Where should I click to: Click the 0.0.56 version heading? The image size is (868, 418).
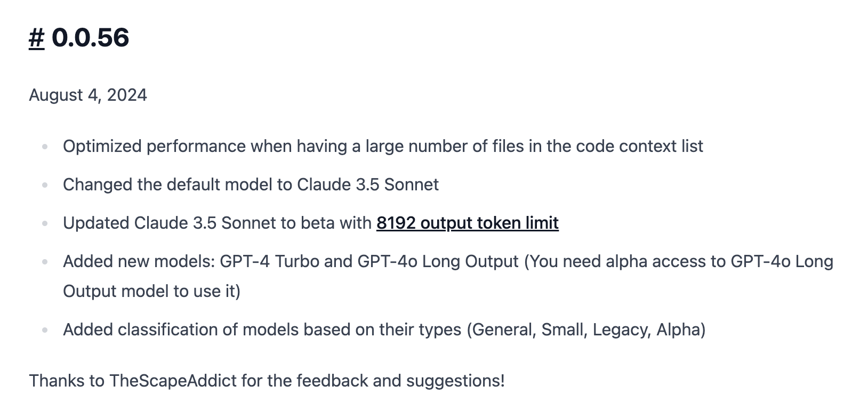click(90, 38)
